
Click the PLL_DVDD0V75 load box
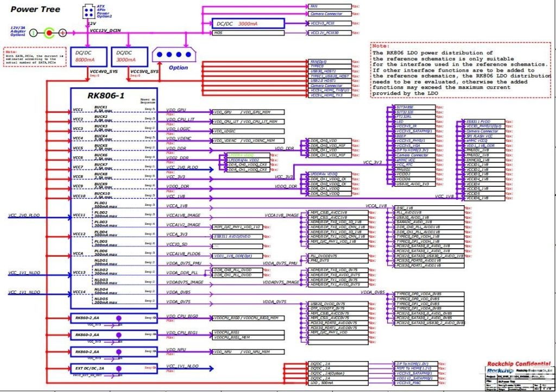click(338, 256)
